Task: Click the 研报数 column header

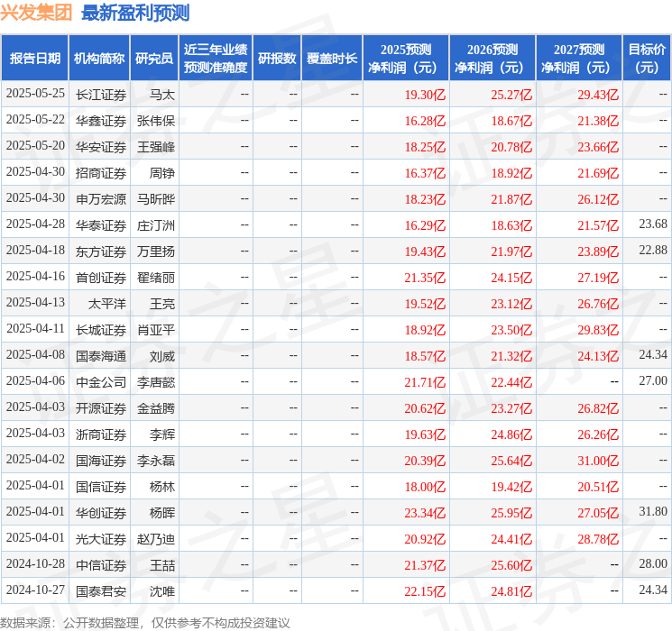Action: pyautogui.click(x=277, y=59)
